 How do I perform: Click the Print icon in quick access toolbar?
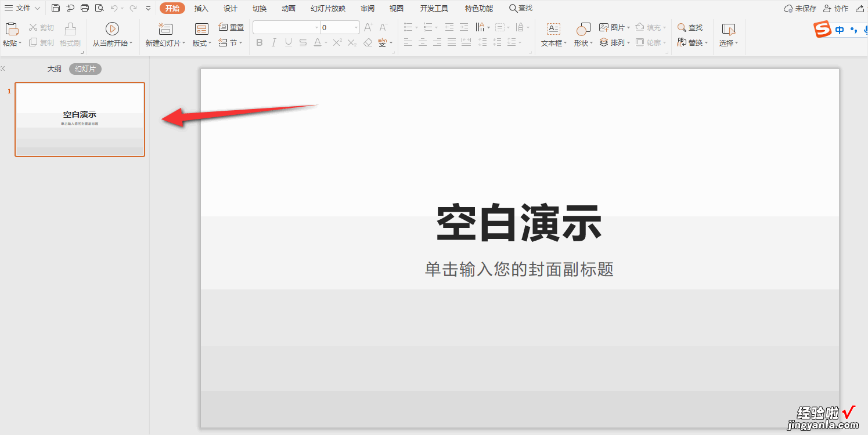(x=85, y=8)
